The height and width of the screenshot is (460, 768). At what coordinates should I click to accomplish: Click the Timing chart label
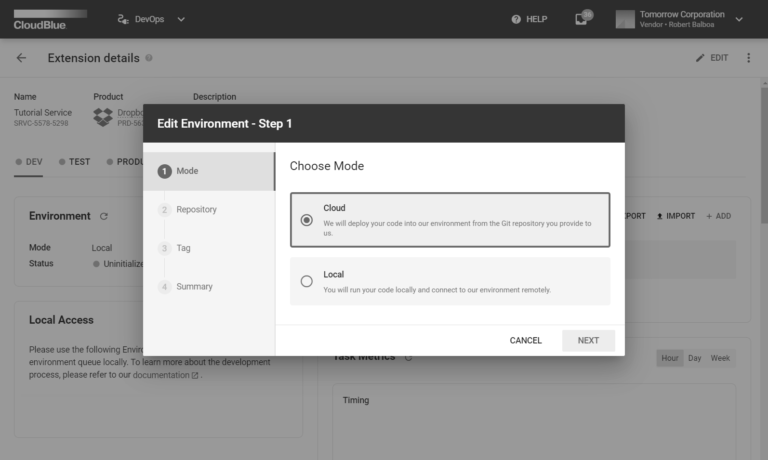tap(356, 400)
